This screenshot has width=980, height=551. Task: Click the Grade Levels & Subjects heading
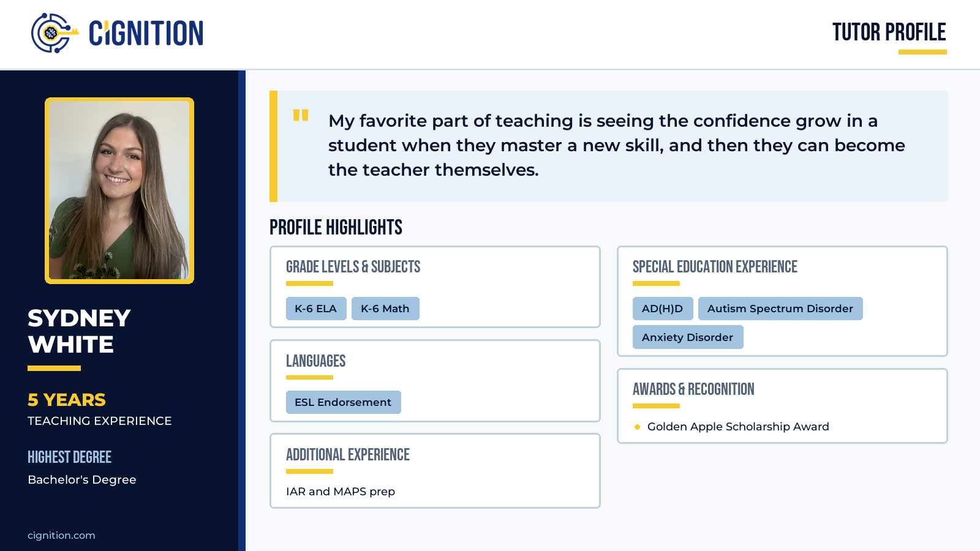pos(353,267)
